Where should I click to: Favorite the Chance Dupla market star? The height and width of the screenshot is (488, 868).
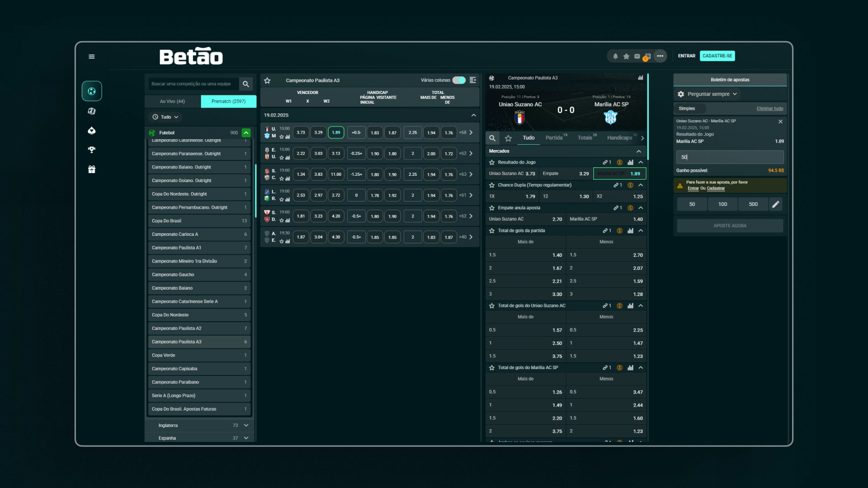point(492,185)
